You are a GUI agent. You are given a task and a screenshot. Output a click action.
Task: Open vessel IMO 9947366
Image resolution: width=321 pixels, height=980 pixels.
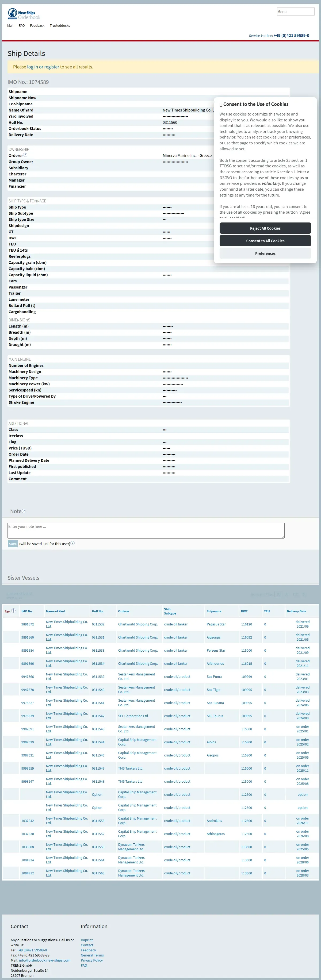pos(27,677)
